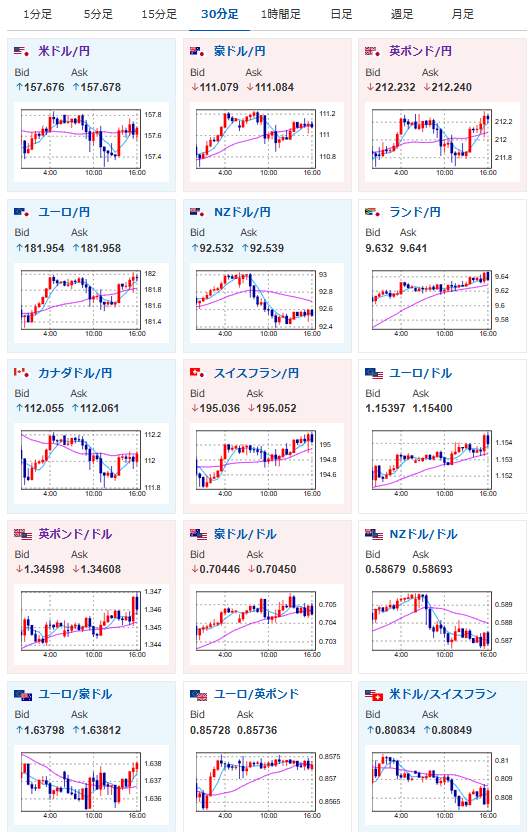This screenshot has height=832, width=529.
Task: Click the Swiss flag icon beside スイスフラン/円
Action: (197, 373)
